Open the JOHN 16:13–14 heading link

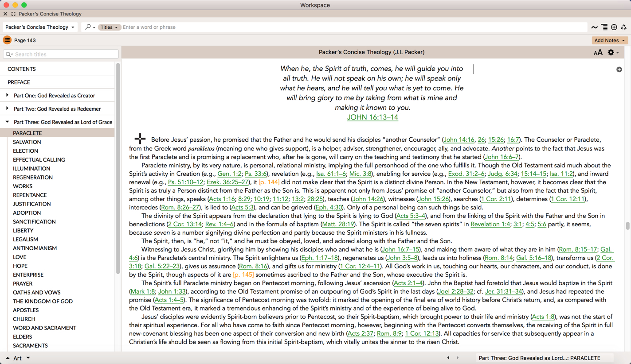coord(372,117)
